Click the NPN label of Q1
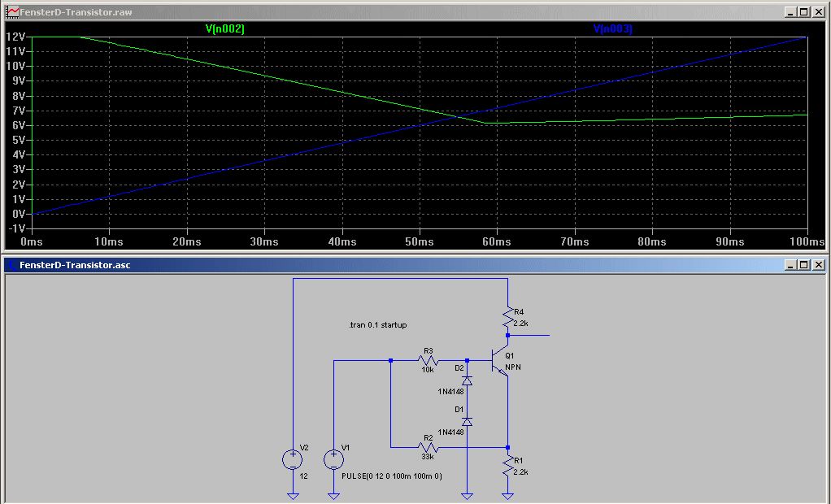 point(513,367)
